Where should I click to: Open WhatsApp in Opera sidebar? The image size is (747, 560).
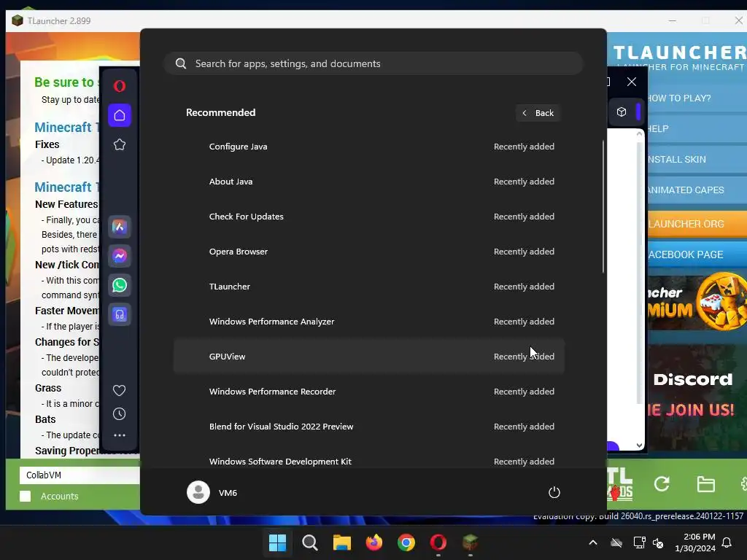coord(120,285)
